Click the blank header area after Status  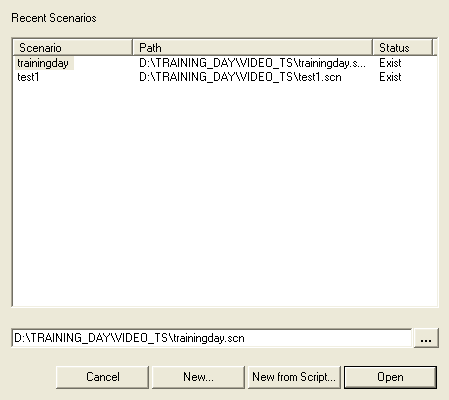coord(435,48)
